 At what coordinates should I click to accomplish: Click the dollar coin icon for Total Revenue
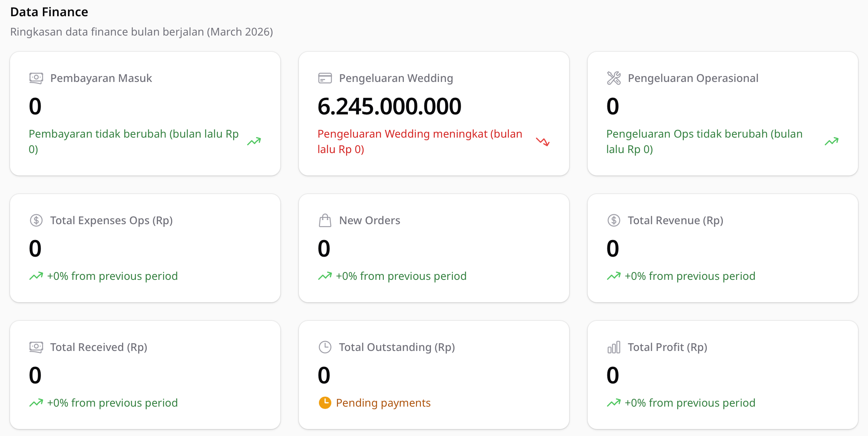click(614, 220)
